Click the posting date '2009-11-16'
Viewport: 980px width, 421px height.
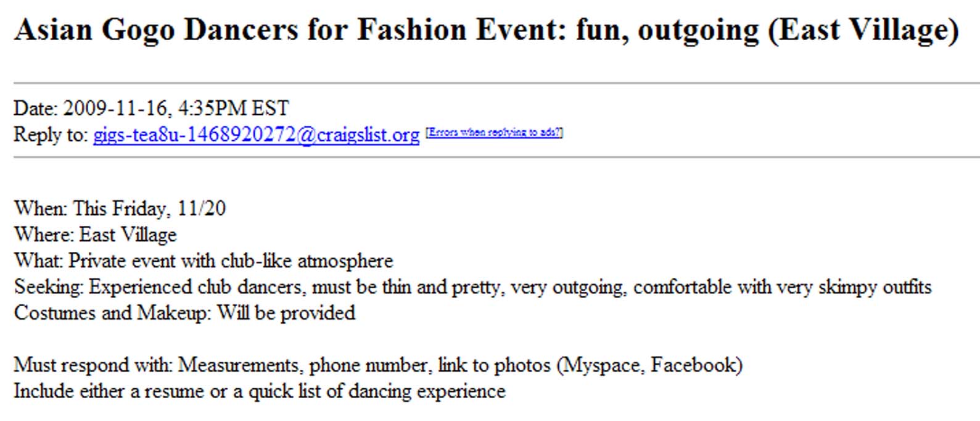[115, 109]
